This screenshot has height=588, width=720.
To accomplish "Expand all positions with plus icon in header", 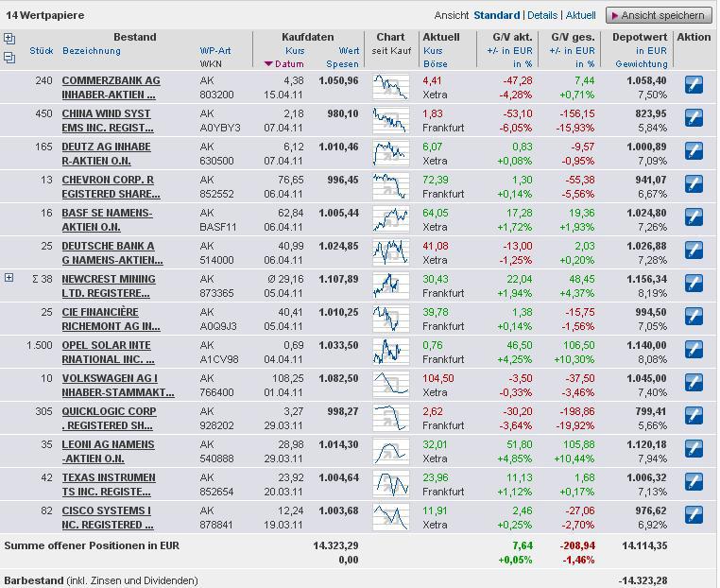I will pos(9,39).
